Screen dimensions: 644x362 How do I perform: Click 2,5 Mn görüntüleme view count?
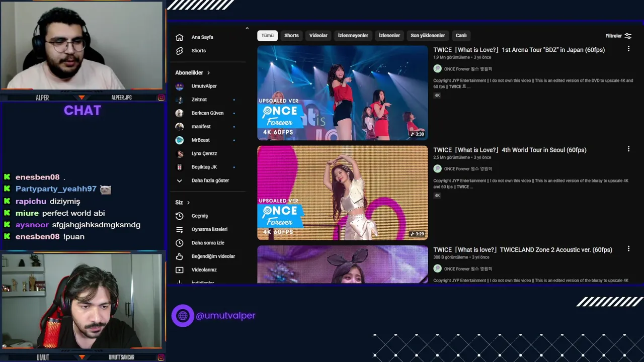451,158
